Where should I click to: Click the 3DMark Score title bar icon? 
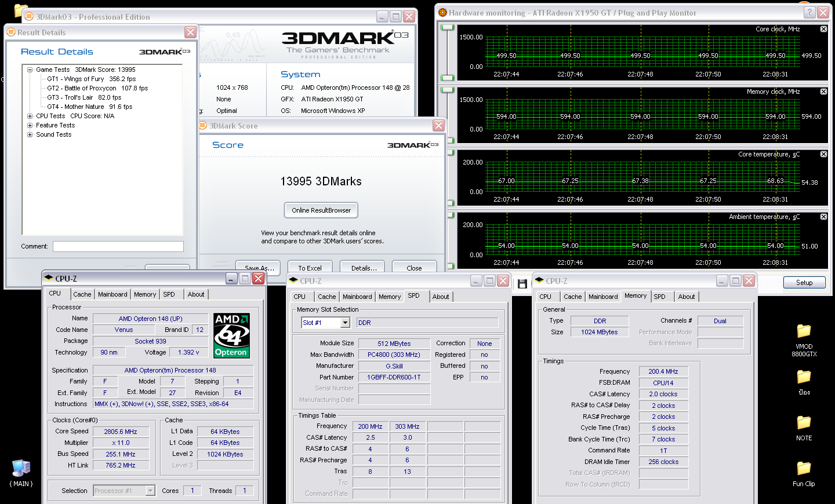click(203, 126)
